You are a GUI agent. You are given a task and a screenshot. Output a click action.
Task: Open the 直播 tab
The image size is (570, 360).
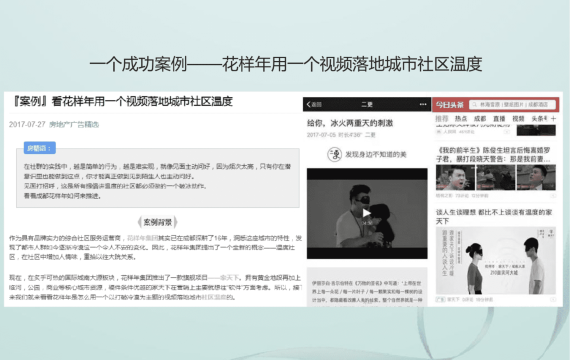(x=499, y=119)
